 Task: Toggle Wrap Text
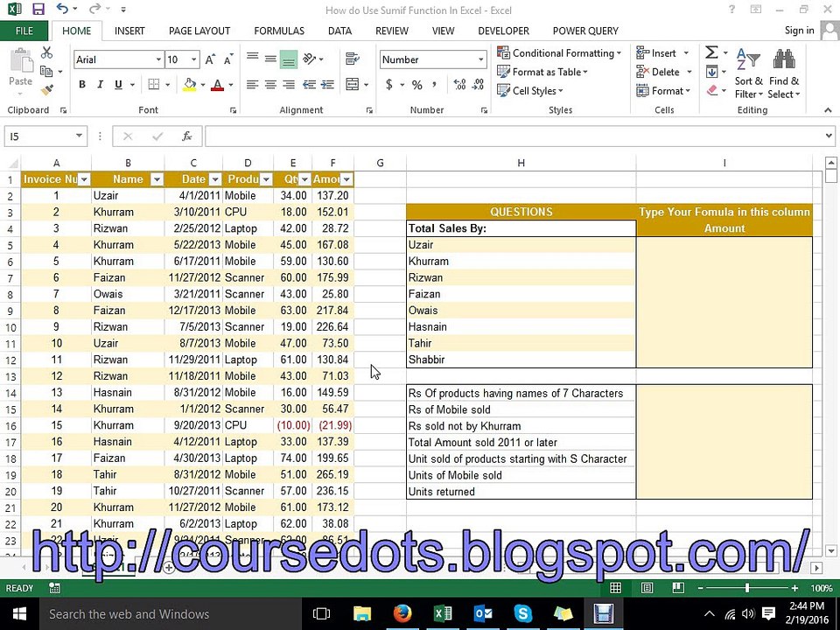(353, 59)
